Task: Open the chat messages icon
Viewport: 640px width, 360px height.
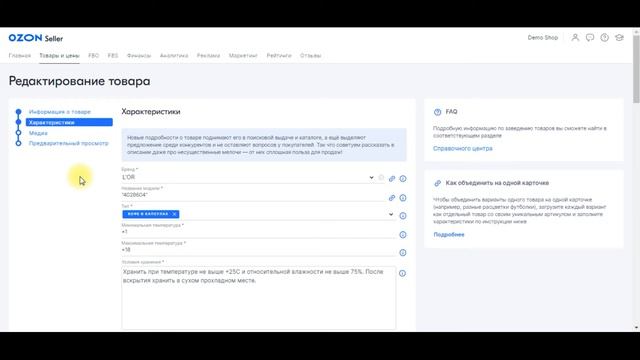Action: pos(590,38)
